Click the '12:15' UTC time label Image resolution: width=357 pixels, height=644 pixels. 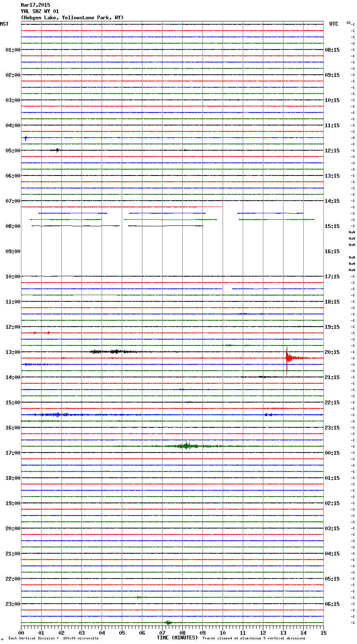(332, 151)
